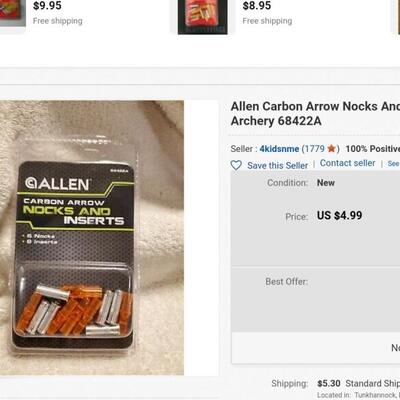Open the $8.95 related item thumbnail

pos(203,17)
